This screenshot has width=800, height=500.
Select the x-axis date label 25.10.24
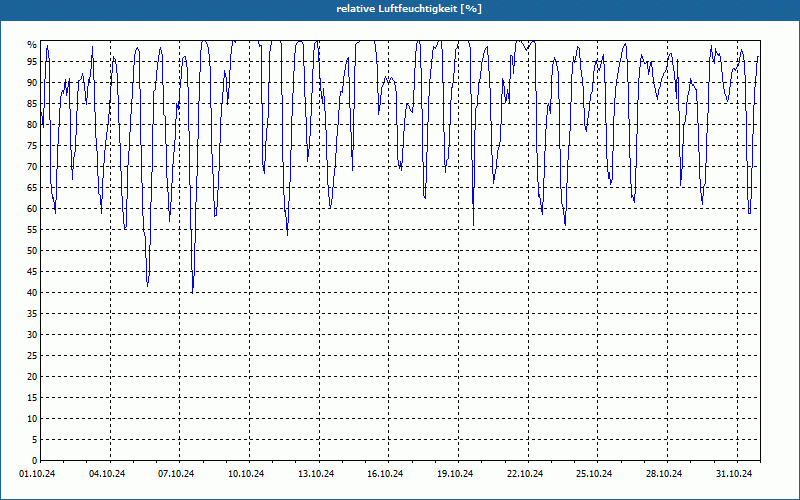click(594, 474)
